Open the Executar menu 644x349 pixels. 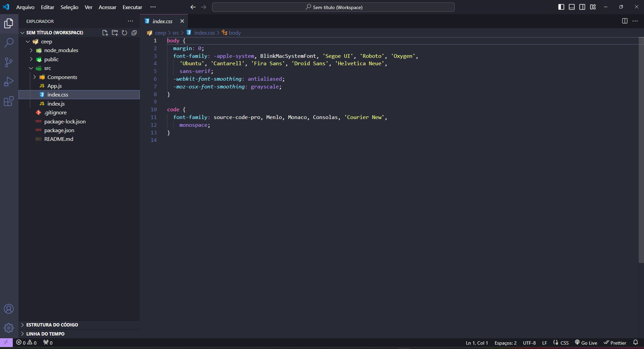pos(132,7)
